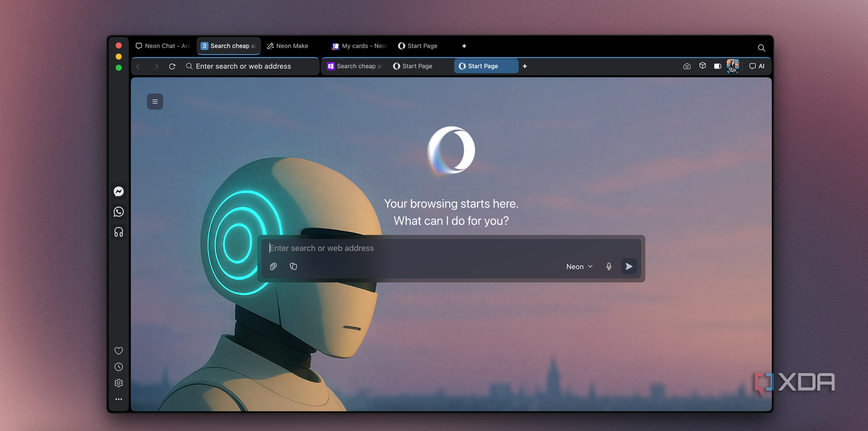Open browsing history clock icon

click(x=119, y=367)
